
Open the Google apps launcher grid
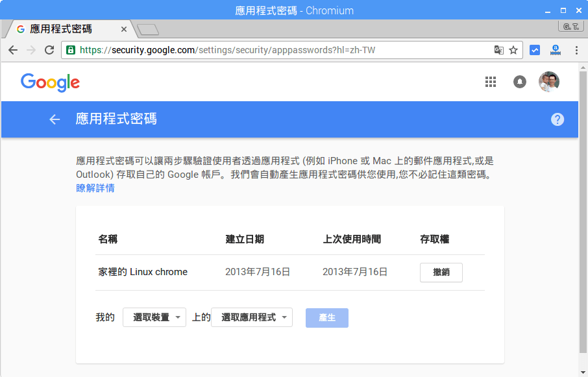[x=490, y=82]
